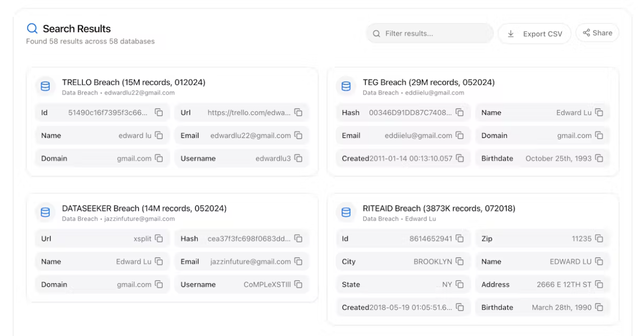Click the 'https://trello.com/edwa...' Url value
Image resolution: width=644 pixels, height=336 pixels.
point(249,113)
